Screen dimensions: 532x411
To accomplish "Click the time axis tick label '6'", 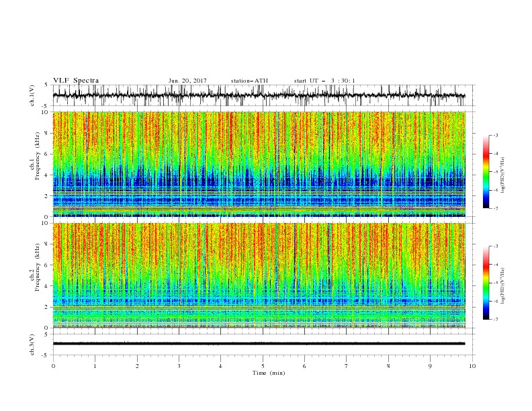I will tap(304, 366).
